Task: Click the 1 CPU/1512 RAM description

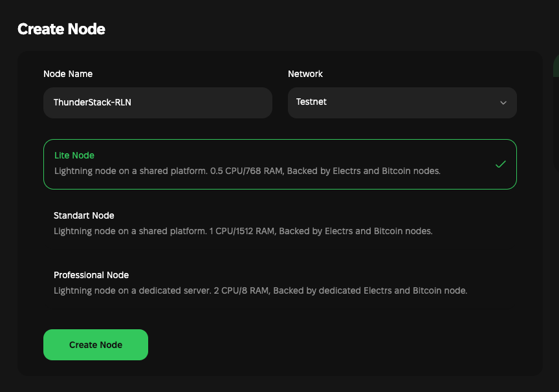Action: [x=243, y=231]
